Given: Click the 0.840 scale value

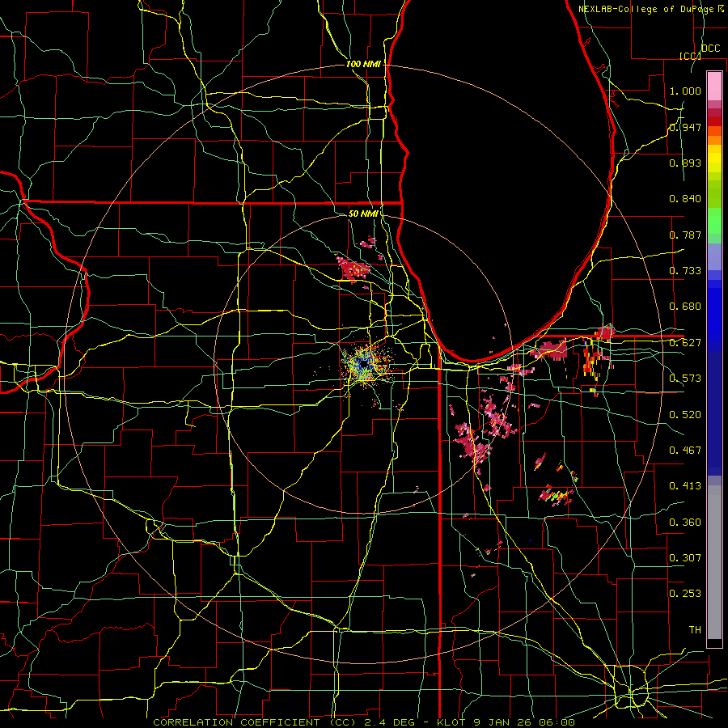Looking at the screenshot, I should 685,199.
